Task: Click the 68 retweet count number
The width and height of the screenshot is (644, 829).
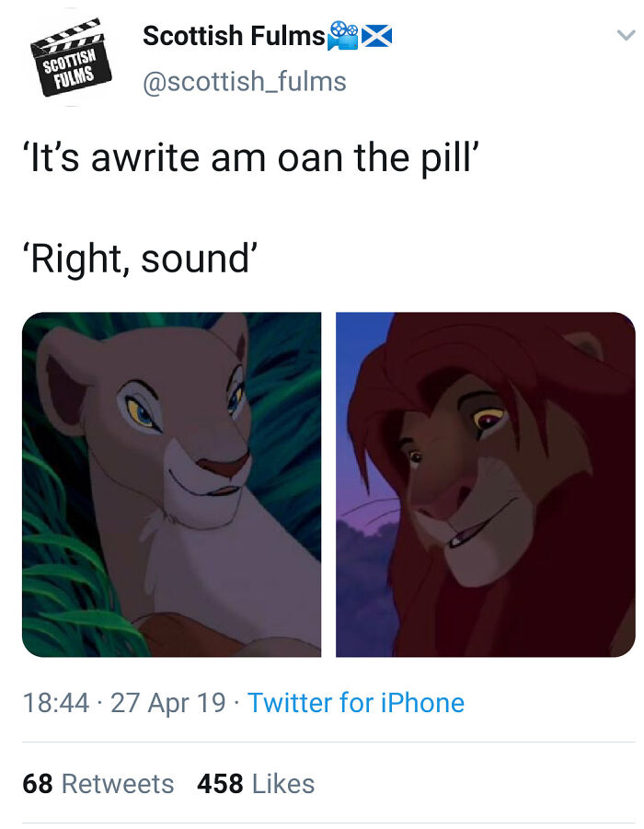Action: point(38,784)
